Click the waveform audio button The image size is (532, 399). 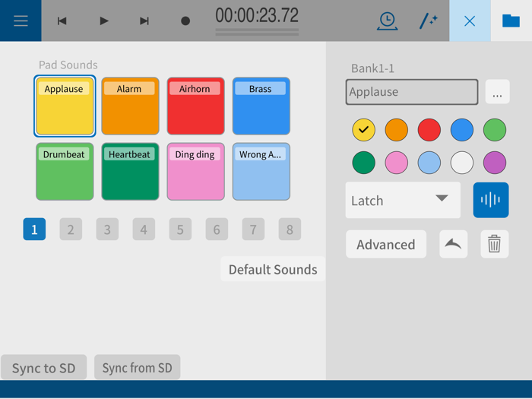click(x=491, y=200)
